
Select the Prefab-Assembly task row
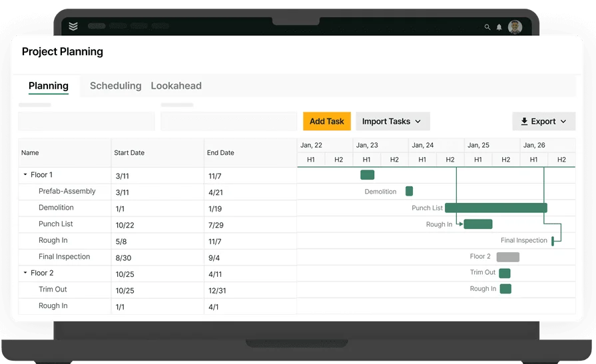click(x=67, y=192)
